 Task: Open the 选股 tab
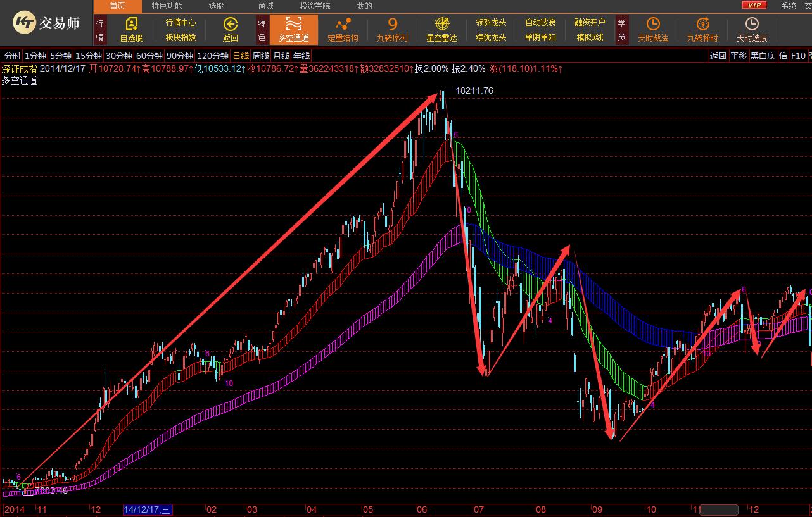coord(216,6)
